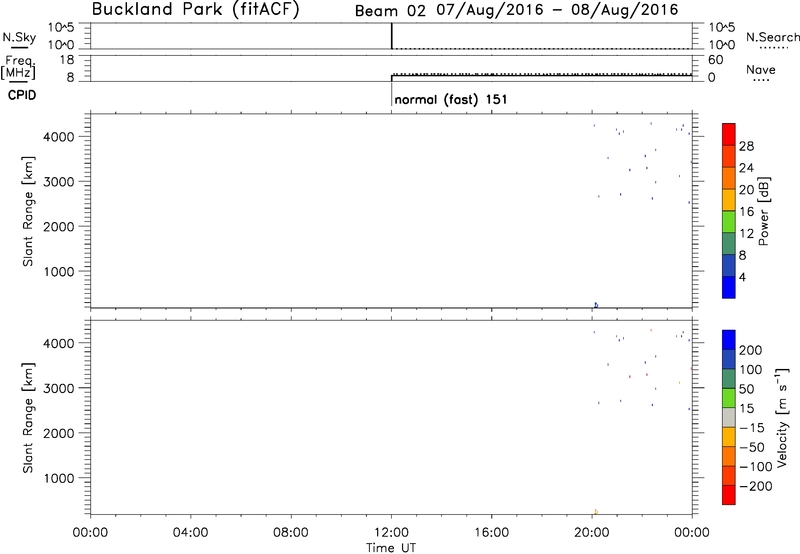Click the green 12-16 dB Power colorbar segment

729,221
